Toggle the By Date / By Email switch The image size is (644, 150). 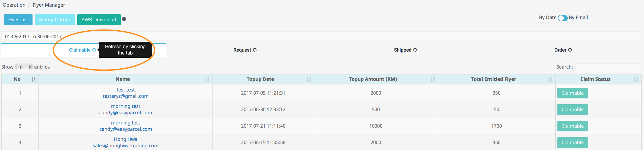point(563,18)
